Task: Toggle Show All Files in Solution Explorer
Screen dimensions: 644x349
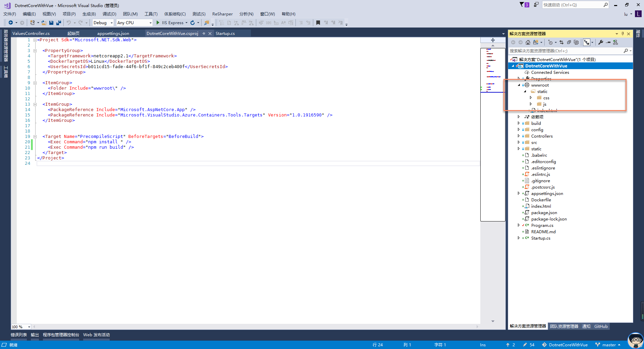Action: 576,42
